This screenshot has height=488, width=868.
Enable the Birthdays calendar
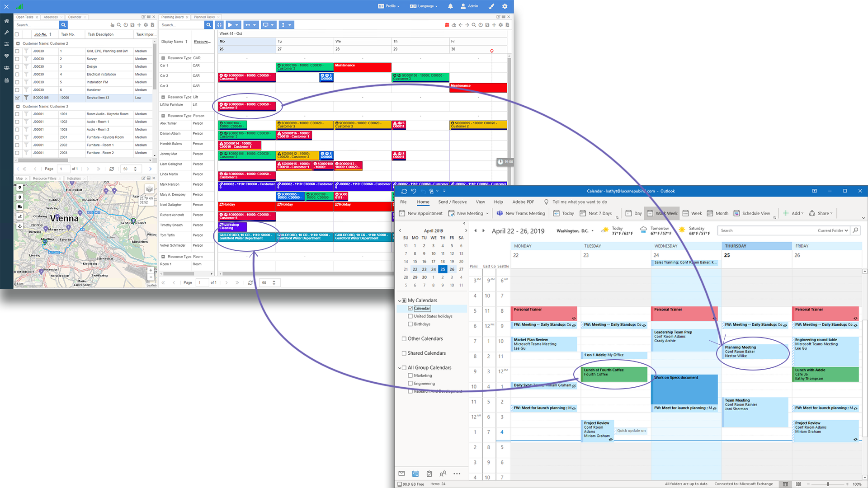click(410, 324)
